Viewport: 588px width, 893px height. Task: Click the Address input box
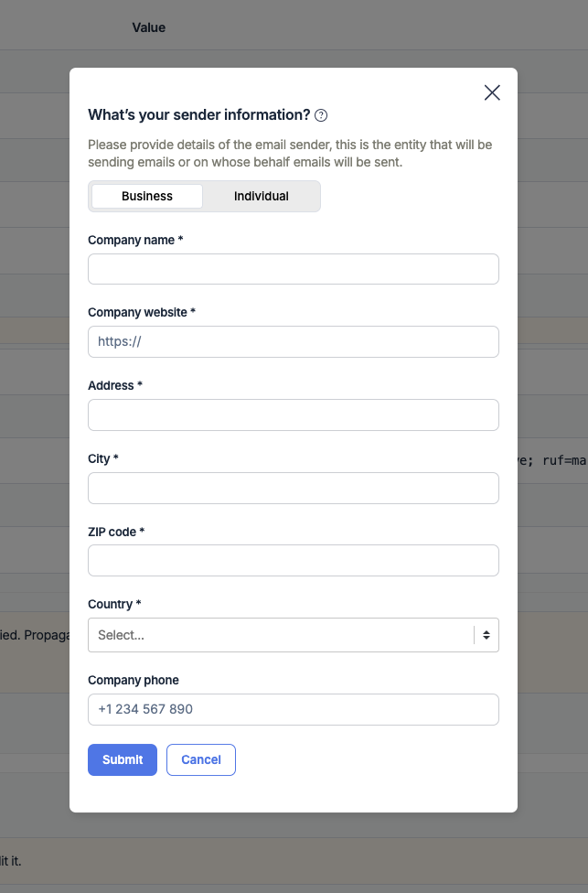tap(293, 414)
